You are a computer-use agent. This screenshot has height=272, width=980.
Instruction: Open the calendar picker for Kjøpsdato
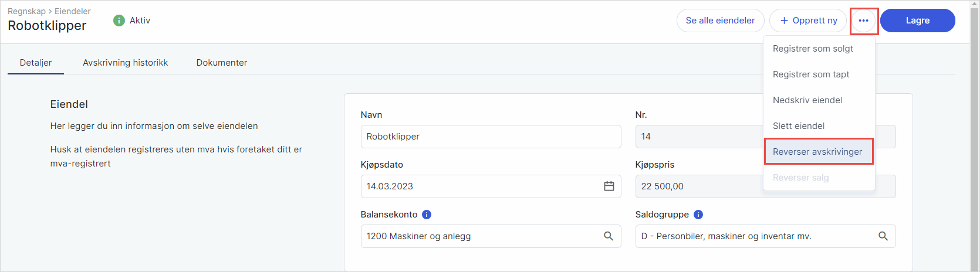coord(609,186)
